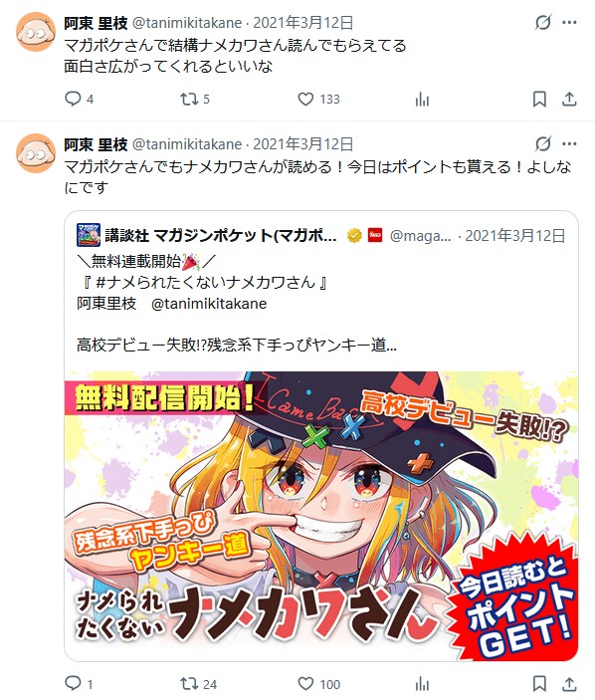
Task: Open 講談社 マガジンポケット quoted account name
Action: click(x=221, y=235)
